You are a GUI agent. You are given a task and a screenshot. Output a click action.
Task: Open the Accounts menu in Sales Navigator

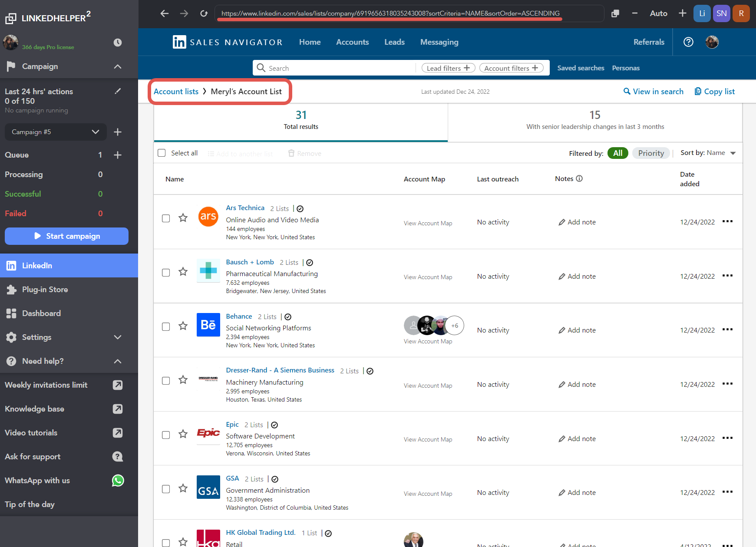pos(352,42)
